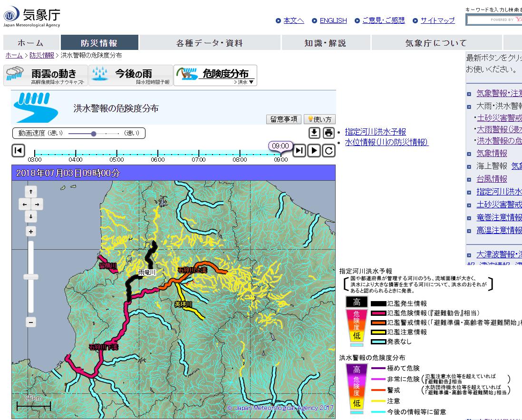
Task: Click the black 氾濫発生情報 legend swatch
Action: tap(378, 303)
